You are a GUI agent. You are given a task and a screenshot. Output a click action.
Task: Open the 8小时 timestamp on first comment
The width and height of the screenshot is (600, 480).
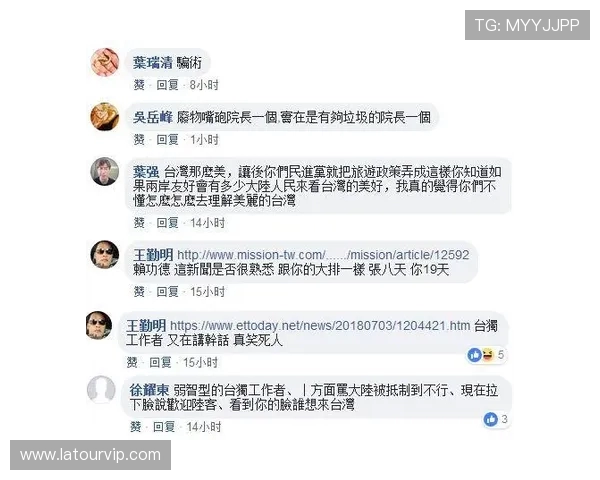(204, 85)
